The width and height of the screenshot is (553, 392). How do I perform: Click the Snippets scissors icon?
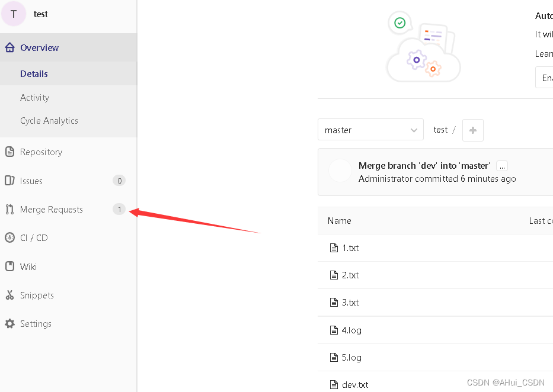(x=9, y=295)
